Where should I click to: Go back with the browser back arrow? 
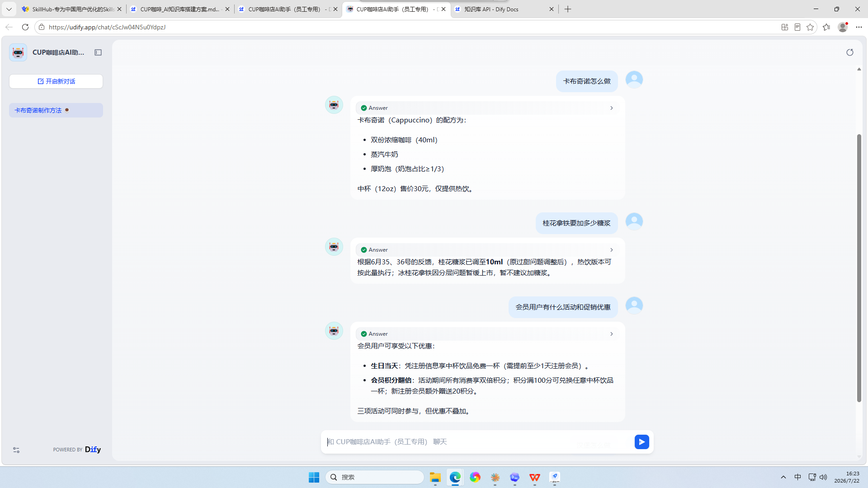(9, 27)
